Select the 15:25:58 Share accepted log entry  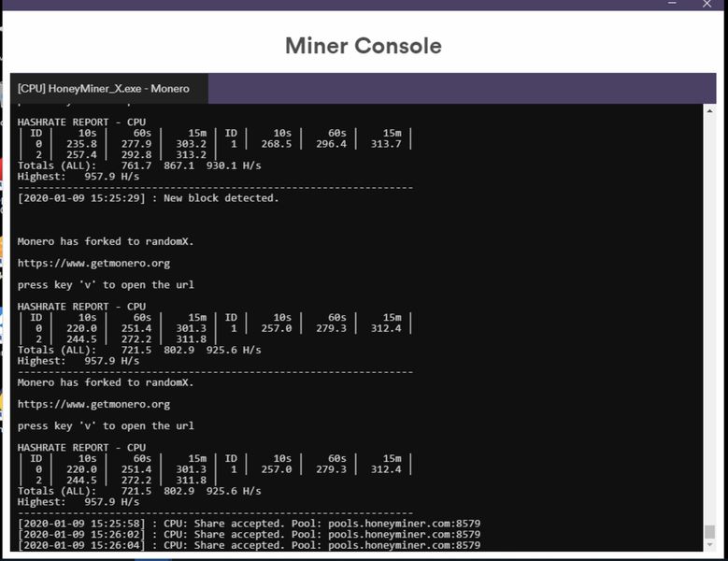click(x=249, y=523)
